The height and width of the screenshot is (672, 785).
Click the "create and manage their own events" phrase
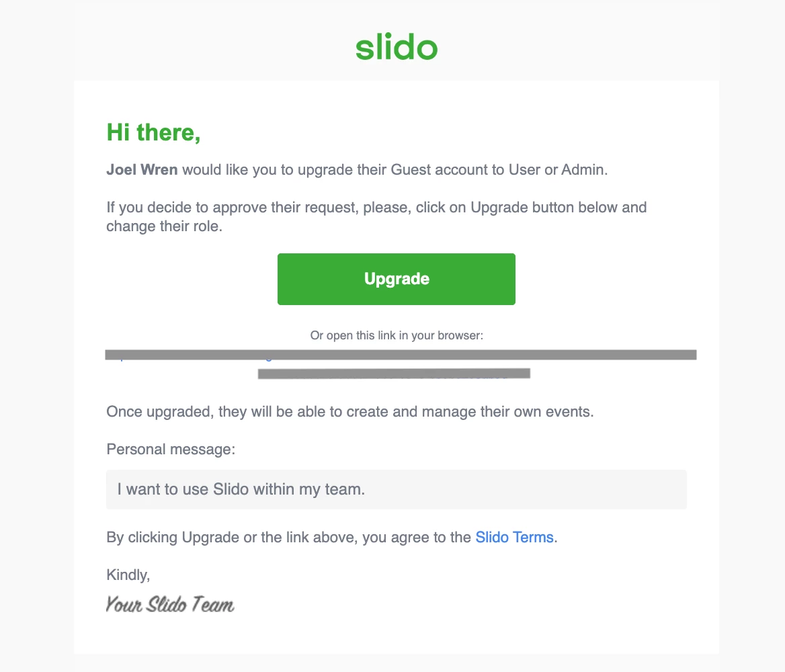point(470,412)
